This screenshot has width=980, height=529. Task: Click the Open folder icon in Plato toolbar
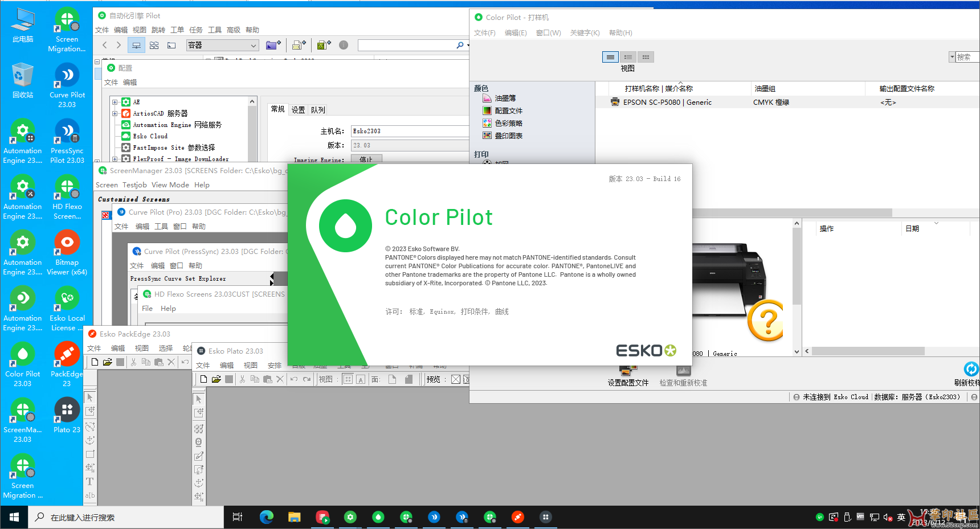pos(216,379)
